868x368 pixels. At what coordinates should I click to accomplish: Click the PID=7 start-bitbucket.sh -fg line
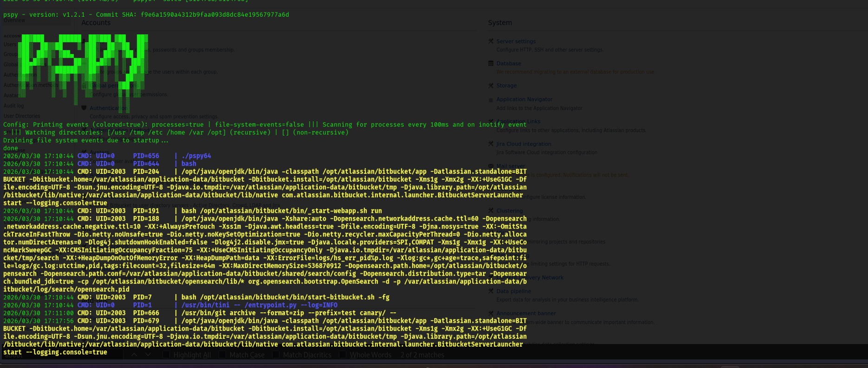(x=196, y=297)
